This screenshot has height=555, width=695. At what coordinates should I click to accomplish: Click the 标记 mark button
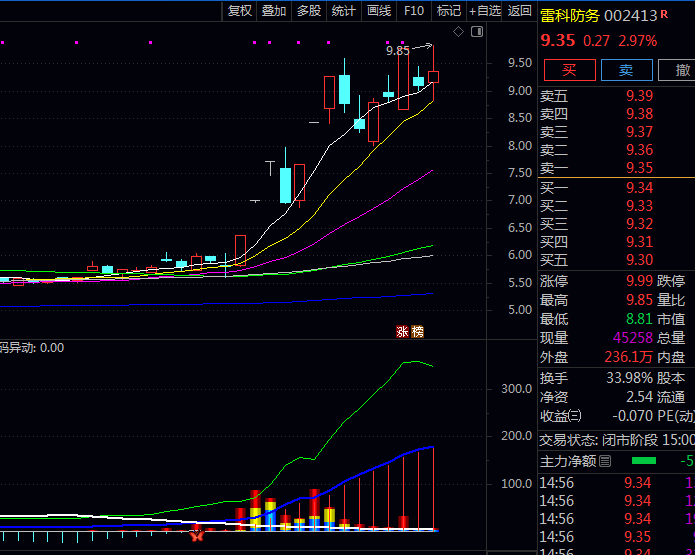pyautogui.click(x=449, y=11)
